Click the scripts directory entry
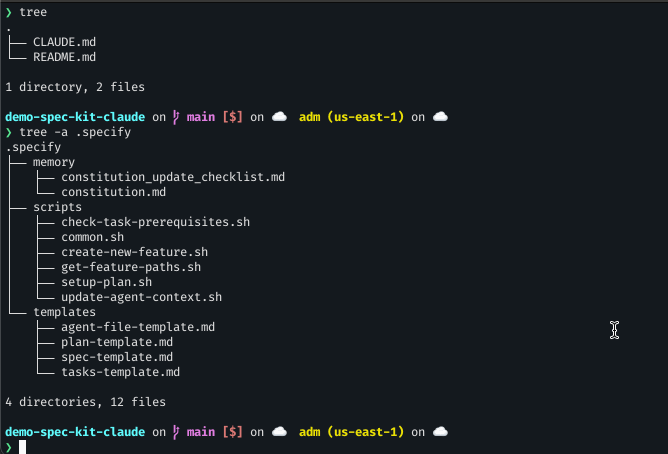 (x=57, y=207)
